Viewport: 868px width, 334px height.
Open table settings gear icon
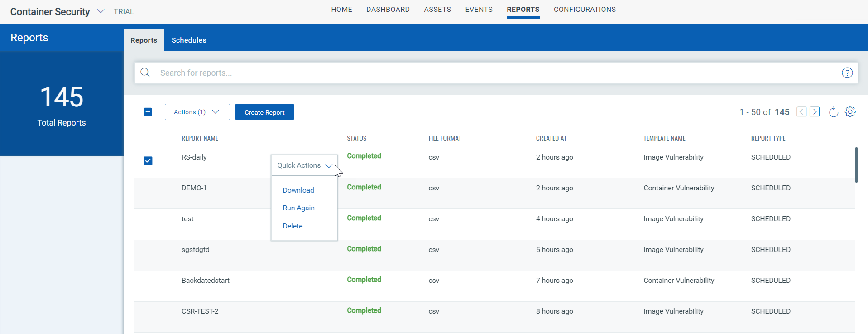click(x=850, y=112)
